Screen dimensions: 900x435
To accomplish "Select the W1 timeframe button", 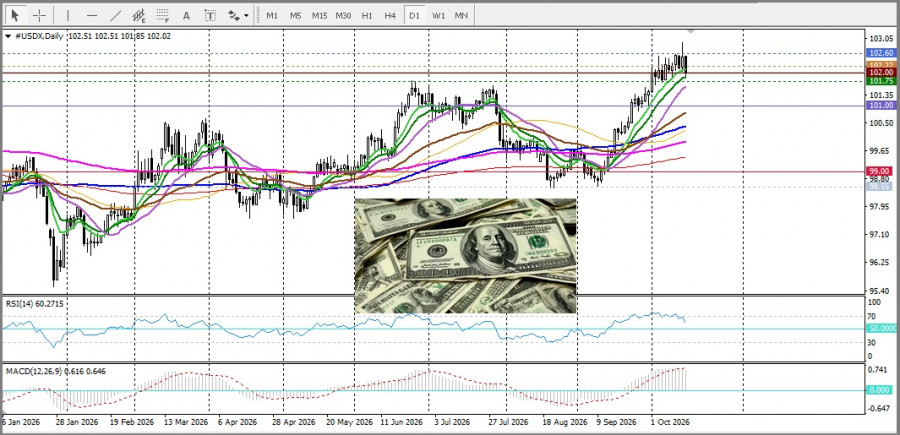I will tap(439, 15).
